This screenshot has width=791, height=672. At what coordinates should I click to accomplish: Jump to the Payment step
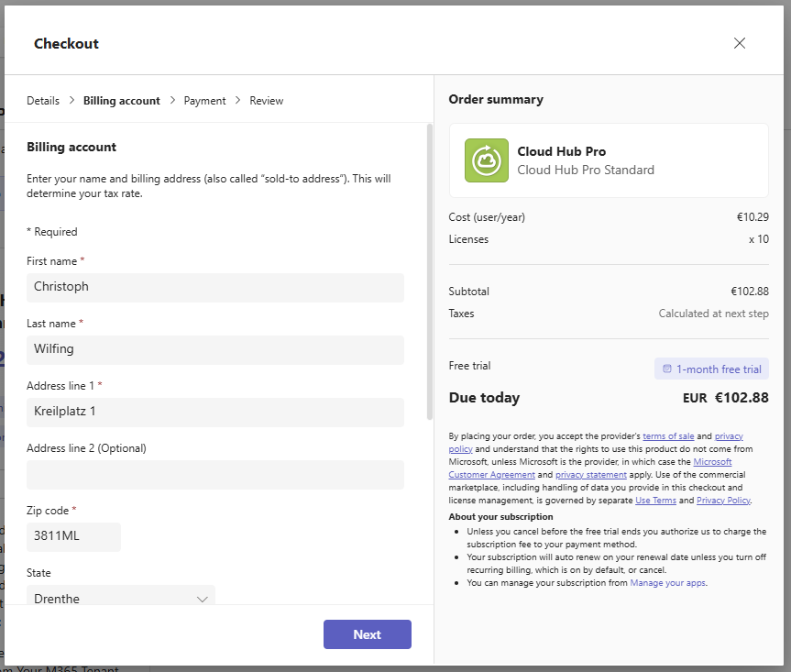click(x=204, y=101)
